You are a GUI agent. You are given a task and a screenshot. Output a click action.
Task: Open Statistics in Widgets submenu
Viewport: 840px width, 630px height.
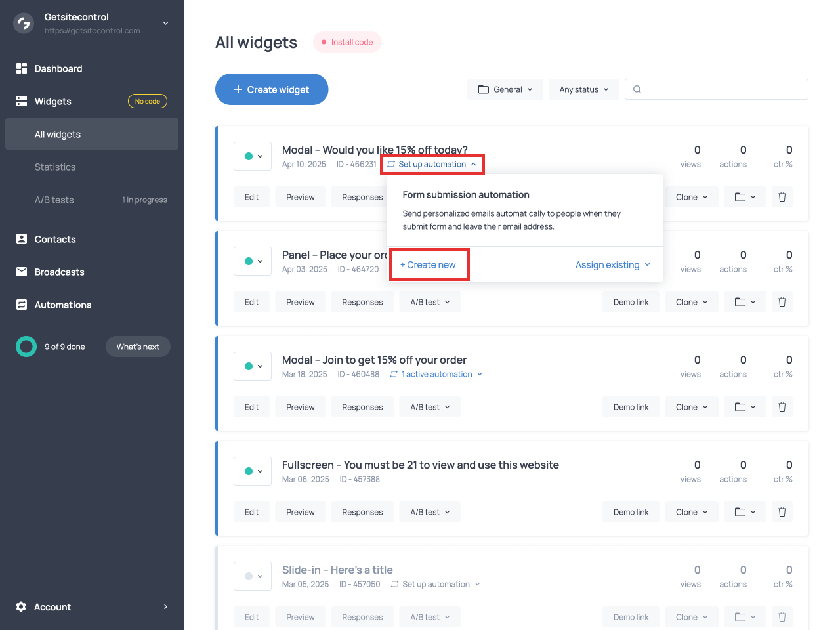coord(55,167)
